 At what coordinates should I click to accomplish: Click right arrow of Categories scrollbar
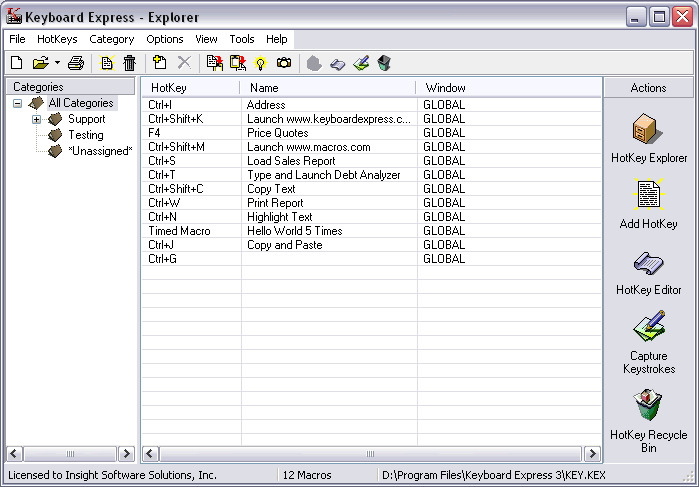pyautogui.click(x=126, y=454)
